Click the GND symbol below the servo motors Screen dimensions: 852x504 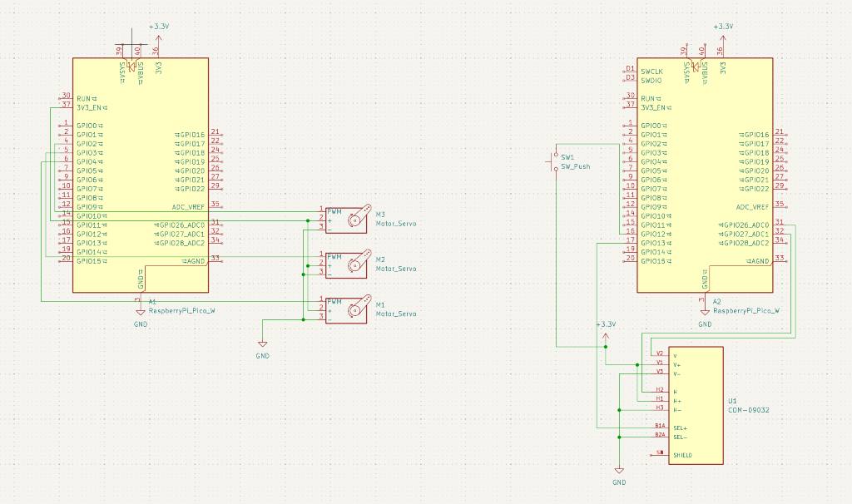(263, 343)
